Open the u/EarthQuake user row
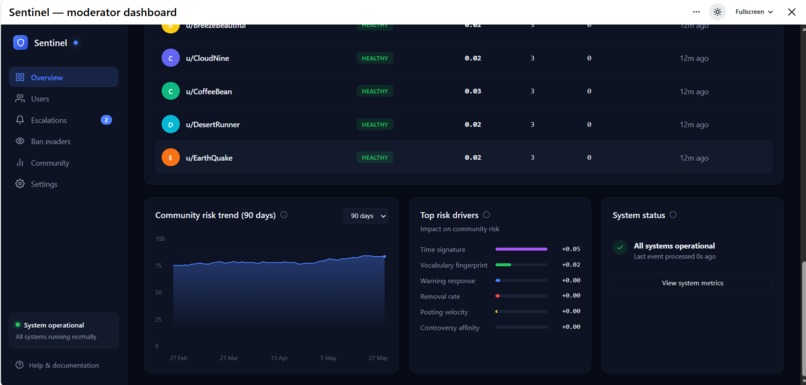806x385 pixels. tap(464, 158)
